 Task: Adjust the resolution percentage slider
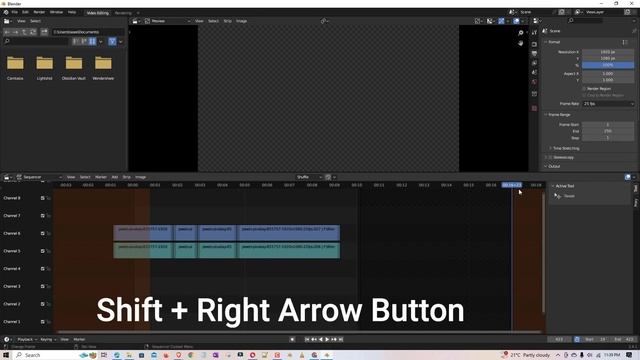(608, 65)
